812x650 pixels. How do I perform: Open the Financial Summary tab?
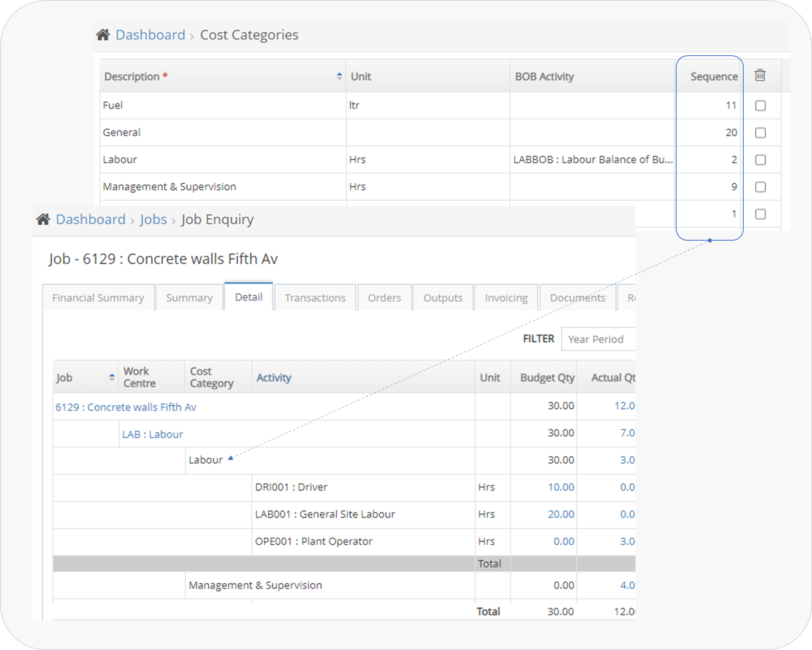click(x=98, y=297)
